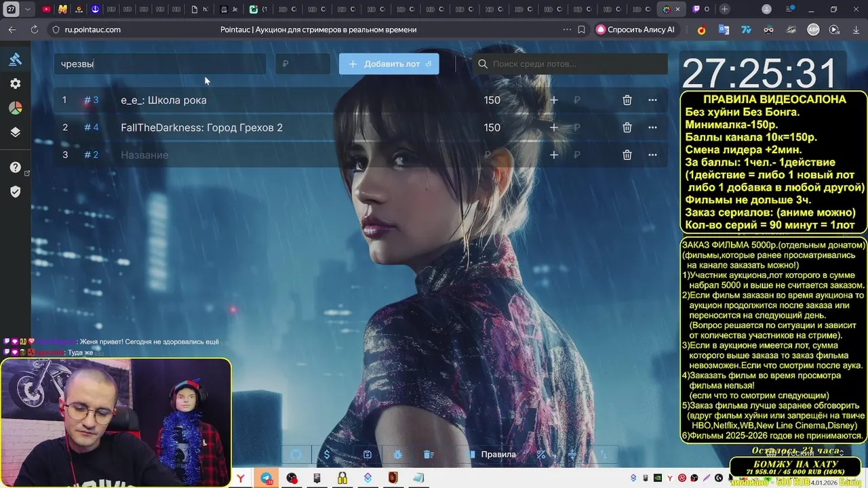Open the Правила button in bottom toolbar
Screen dimensions: 868x488
492,454
